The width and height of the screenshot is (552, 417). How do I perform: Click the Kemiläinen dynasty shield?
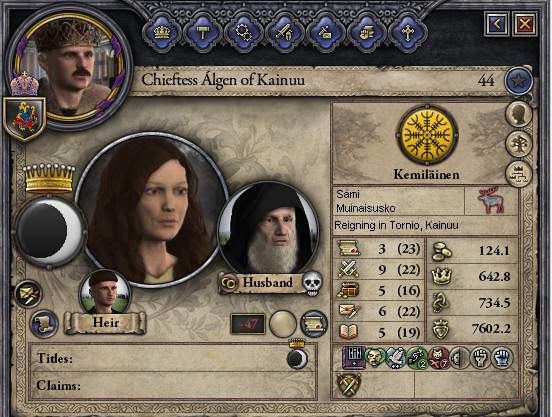(427, 135)
